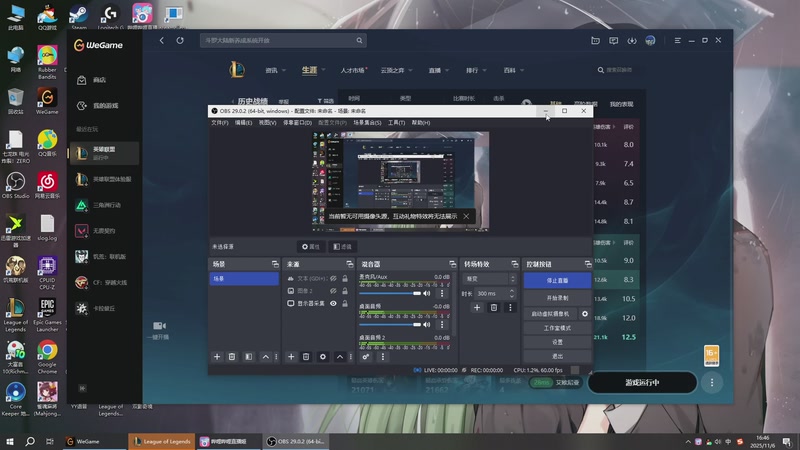Open 场景集合(S) menu in OBS
800x450 pixels.
(367, 123)
